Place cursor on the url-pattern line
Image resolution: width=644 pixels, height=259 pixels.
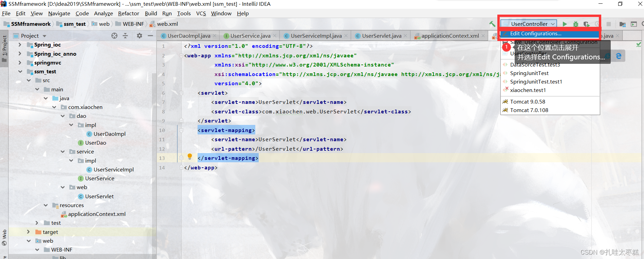click(277, 149)
